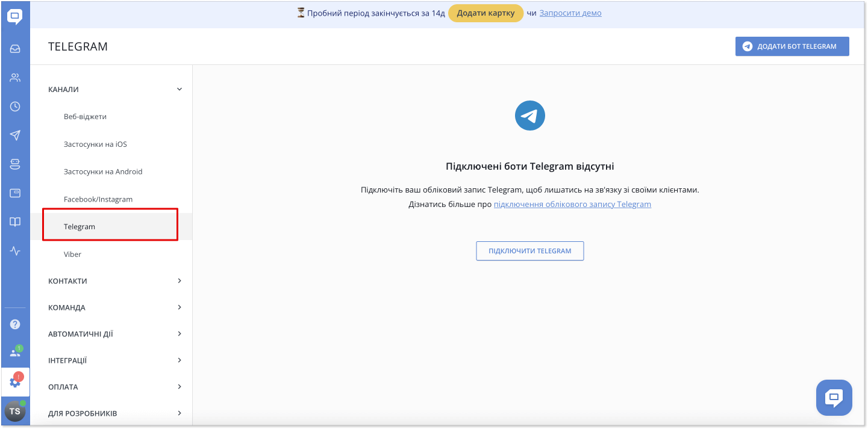Viewport: 868px width, 429px height.
Task: Expand the КОМАНДА section
Action: [116, 307]
